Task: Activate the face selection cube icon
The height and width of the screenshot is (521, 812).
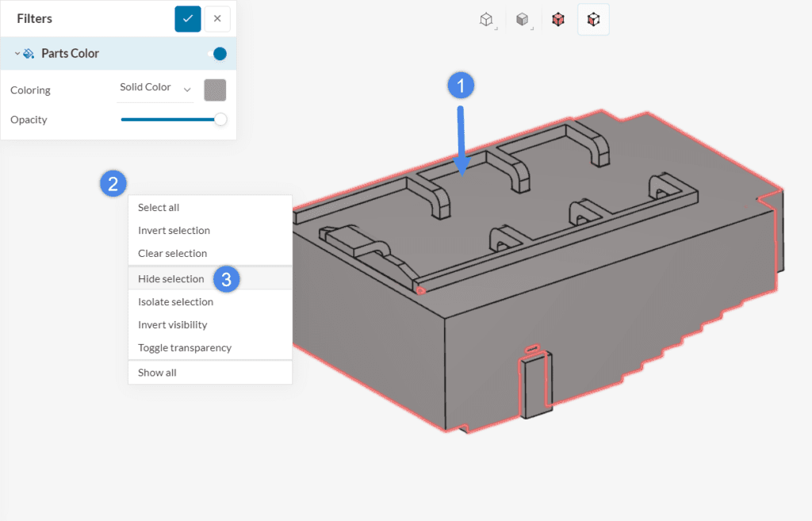Action: (593, 20)
